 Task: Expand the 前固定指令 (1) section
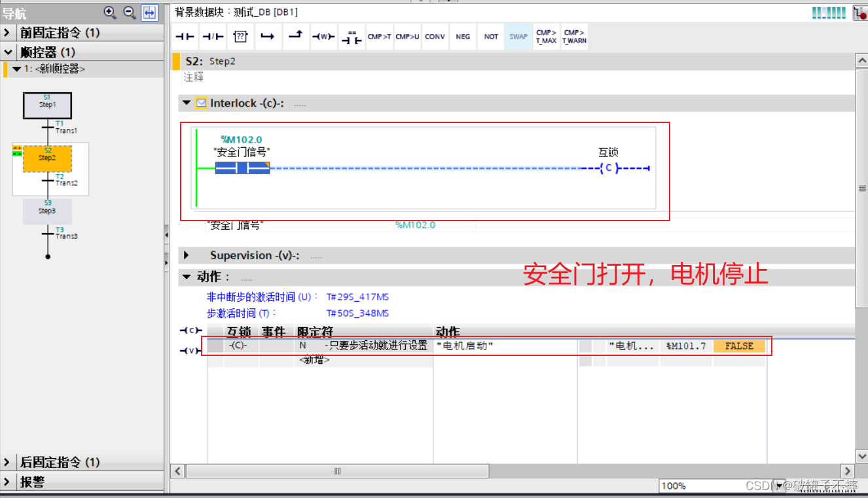[x=7, y=33]
